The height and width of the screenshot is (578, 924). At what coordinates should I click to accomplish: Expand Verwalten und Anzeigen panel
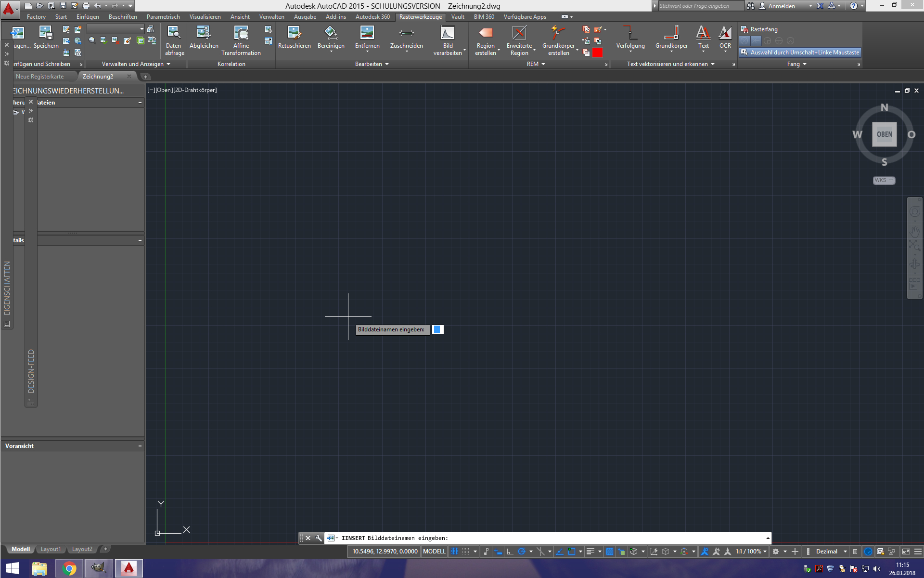(136, 64)
